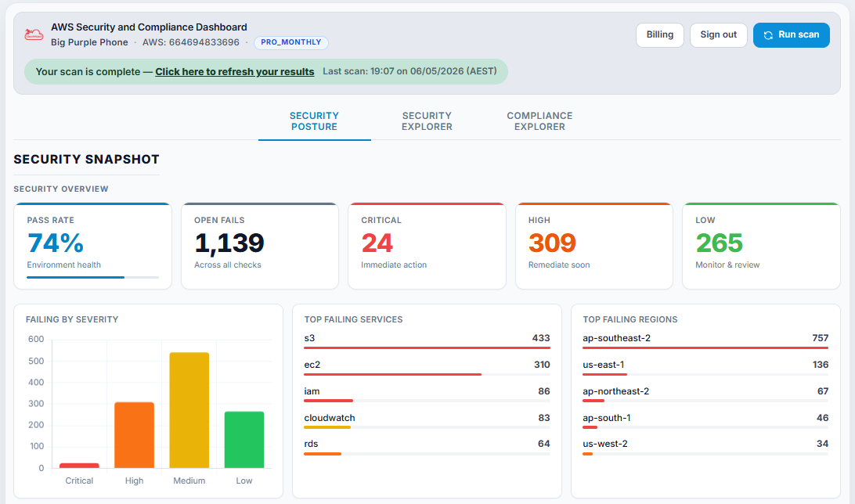Click the Failing By Severity heading
The width and height of the screenshot is (855, 504).
tap(72, 319)
